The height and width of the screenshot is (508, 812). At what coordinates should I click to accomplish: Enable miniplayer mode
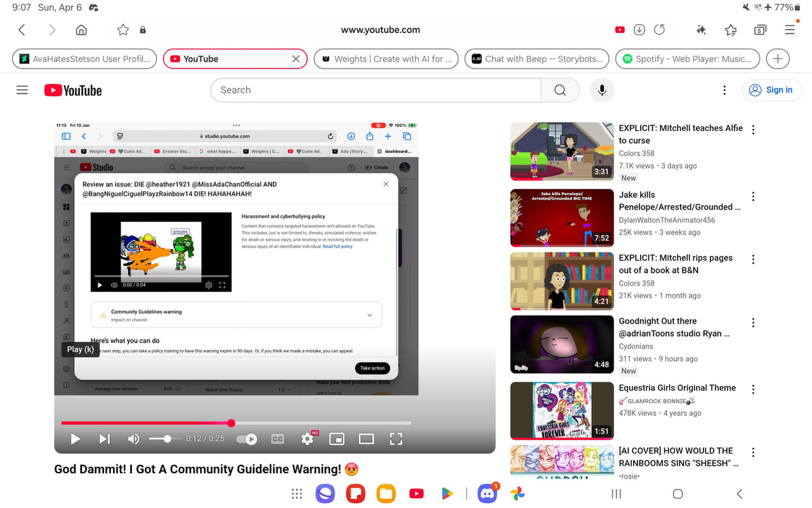(337, 439)
